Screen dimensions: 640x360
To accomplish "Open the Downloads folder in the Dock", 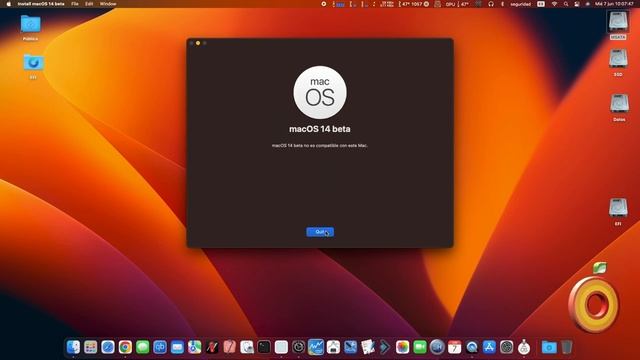I will [549, 347].
